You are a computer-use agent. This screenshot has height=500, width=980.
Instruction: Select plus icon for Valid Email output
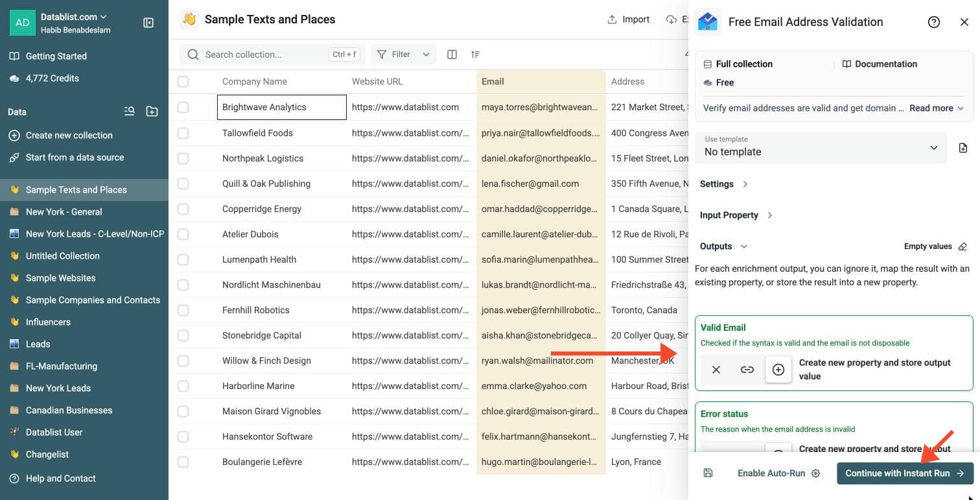[778, 370]
